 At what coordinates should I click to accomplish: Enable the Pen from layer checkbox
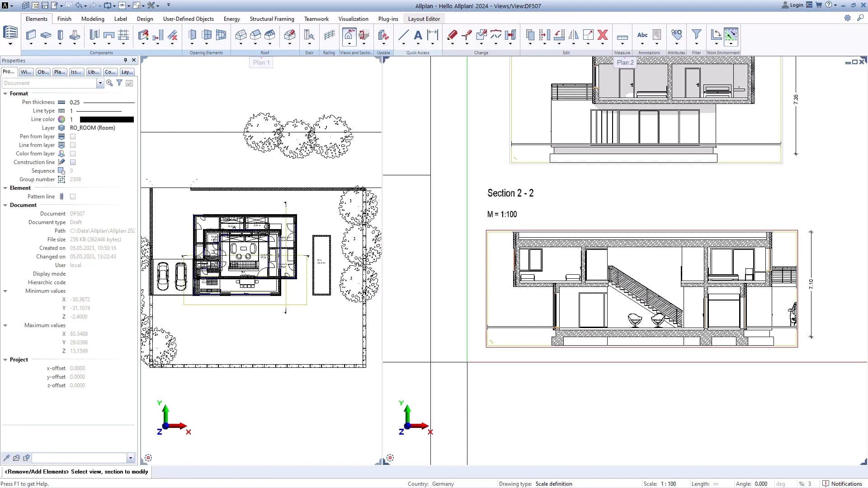point(73,136)
